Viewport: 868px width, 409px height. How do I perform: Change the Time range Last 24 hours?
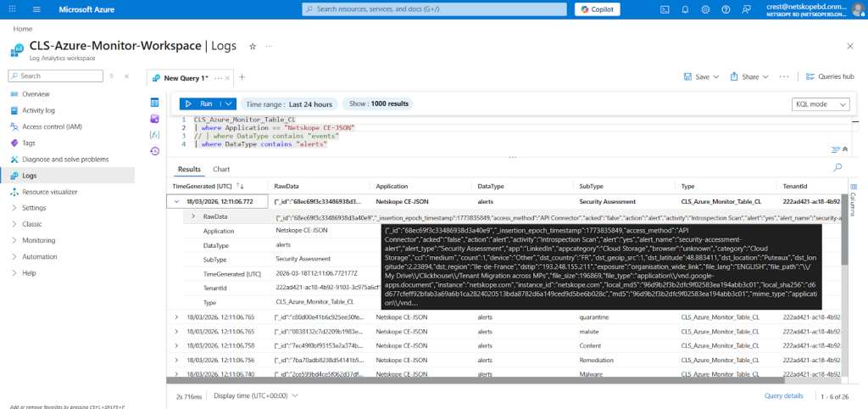click(289, 104)
